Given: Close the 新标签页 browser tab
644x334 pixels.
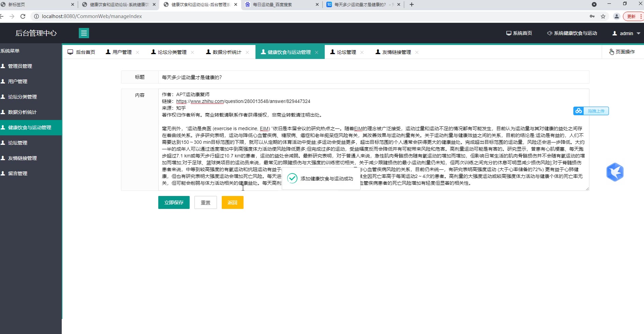Looking at the screenshot, I should [73, 4].
